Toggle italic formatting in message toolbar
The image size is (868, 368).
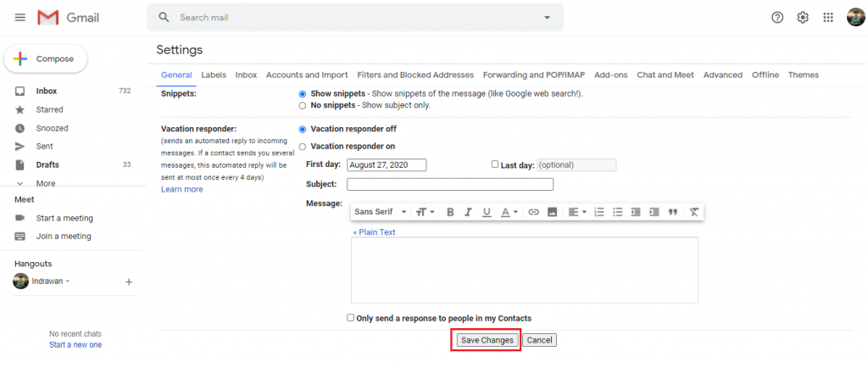click(x=468, y=212)
